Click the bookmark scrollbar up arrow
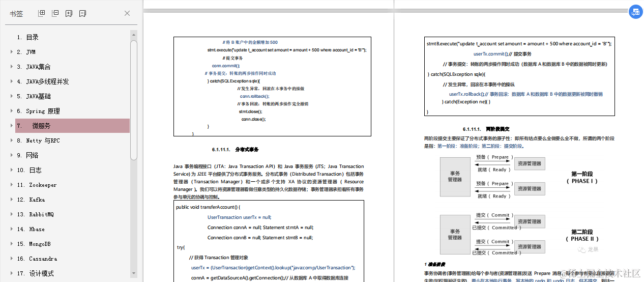Image resolution: width=644 pixels, height=282 pixels. click(x=134, y=35)
